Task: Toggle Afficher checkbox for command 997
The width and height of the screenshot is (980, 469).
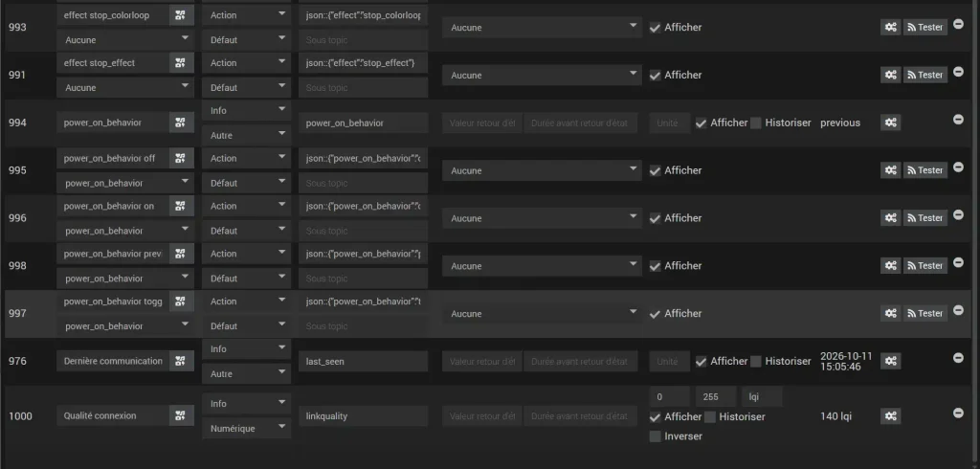Action: (x=655, y=314)
